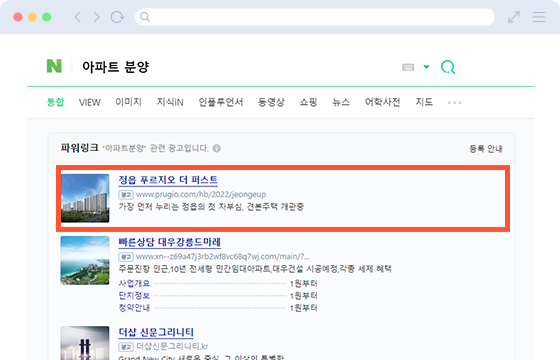
Task: Click the 광고 badge on 더샵 신문그리니티 ad
Action: pos(126,347)
